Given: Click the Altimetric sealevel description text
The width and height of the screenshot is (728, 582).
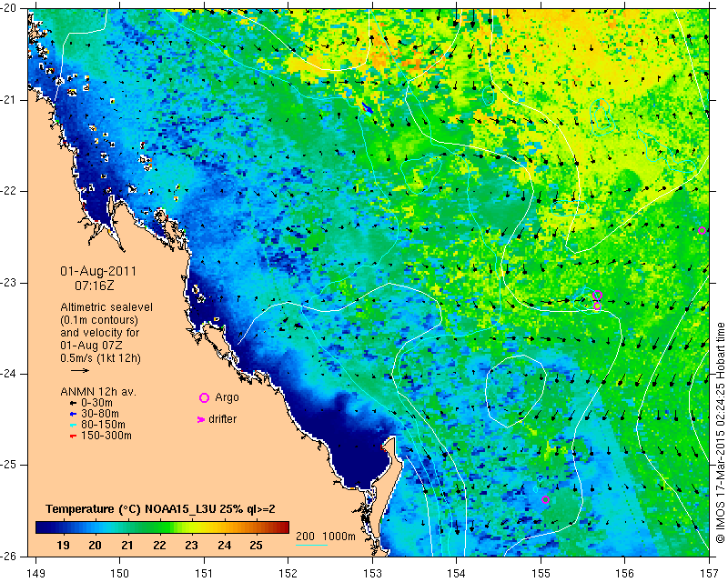Looking at the screenshot, I should tap(106, 333).
